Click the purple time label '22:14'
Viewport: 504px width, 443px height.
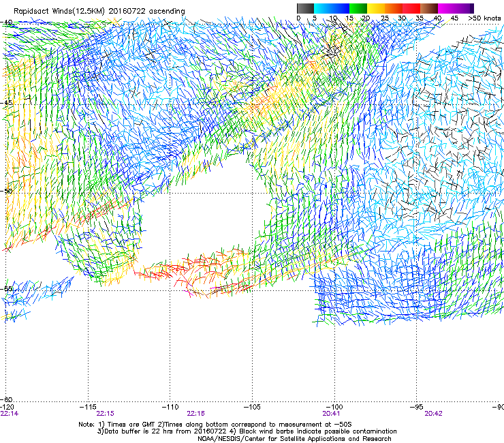[10, 414]
